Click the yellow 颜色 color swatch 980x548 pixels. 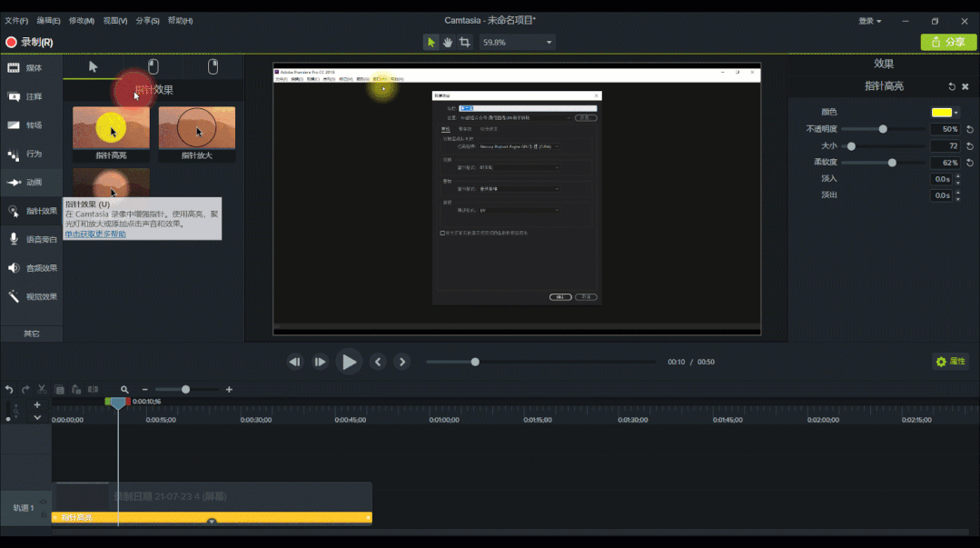[x=941, y=113]
